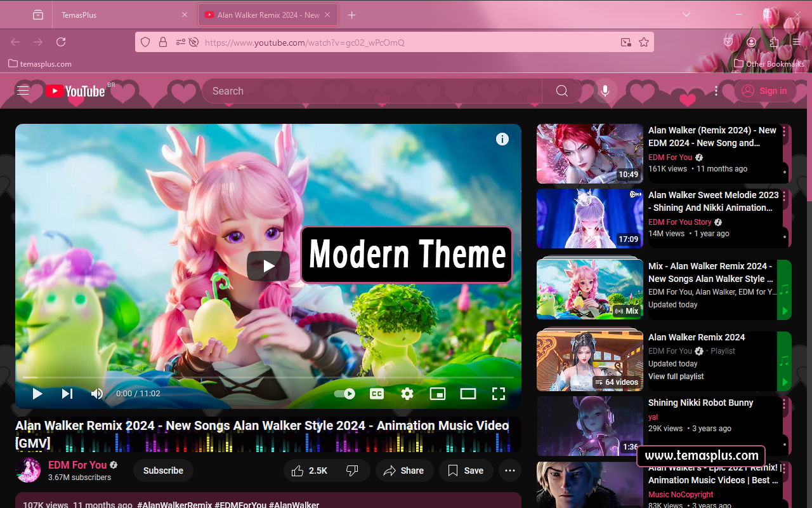
Task: Focus the YouTube Search field
Action: coord(372,91)
